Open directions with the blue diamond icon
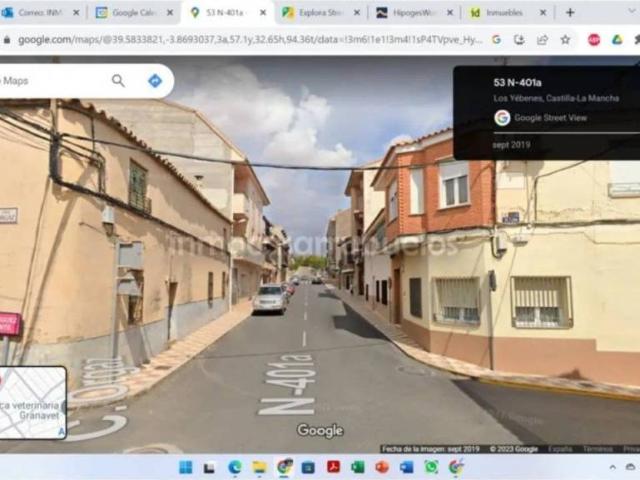 pos(155,81)
